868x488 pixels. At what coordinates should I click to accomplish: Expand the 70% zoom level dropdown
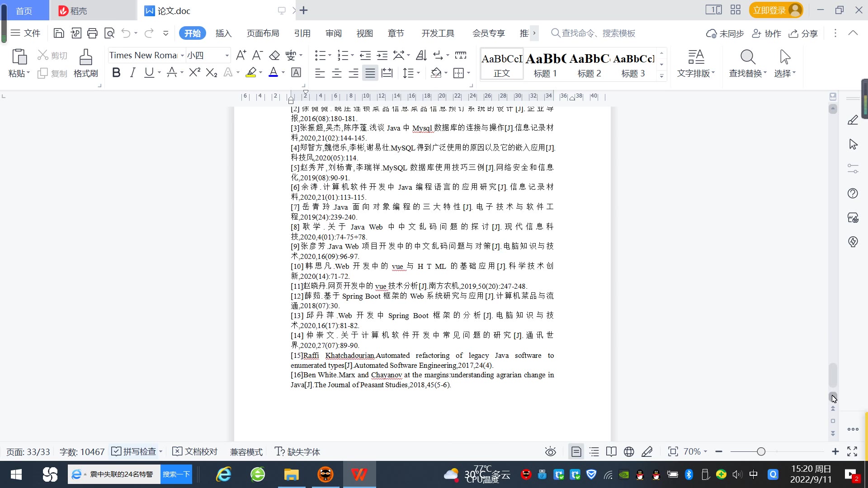(x=705, y=452)
